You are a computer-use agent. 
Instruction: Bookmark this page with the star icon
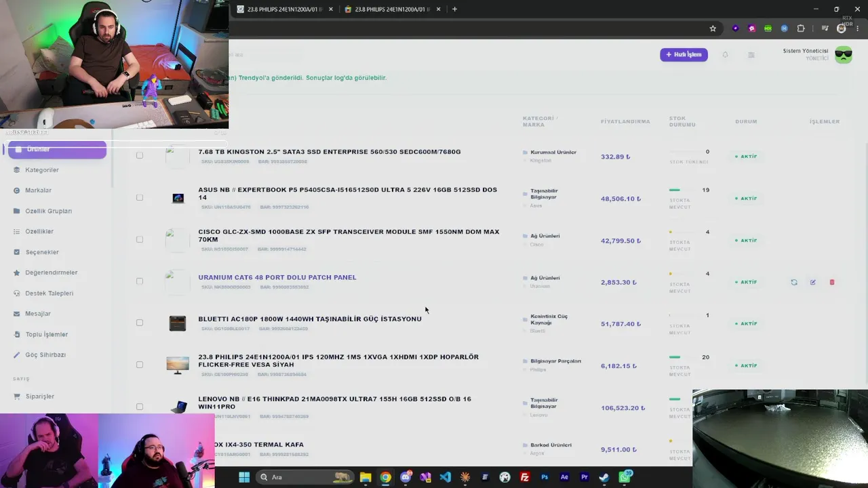tap(713, 28)
